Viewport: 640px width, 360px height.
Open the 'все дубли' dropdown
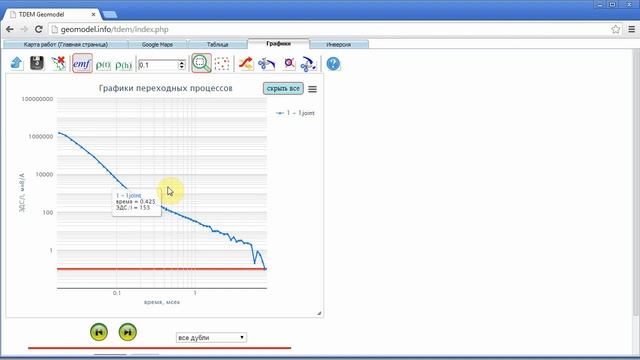[211, 338]
